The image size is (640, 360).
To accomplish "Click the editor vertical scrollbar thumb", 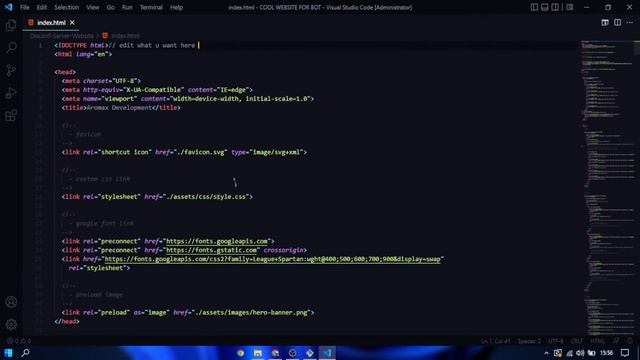I will pyautogui.click(x=637, y=48).
